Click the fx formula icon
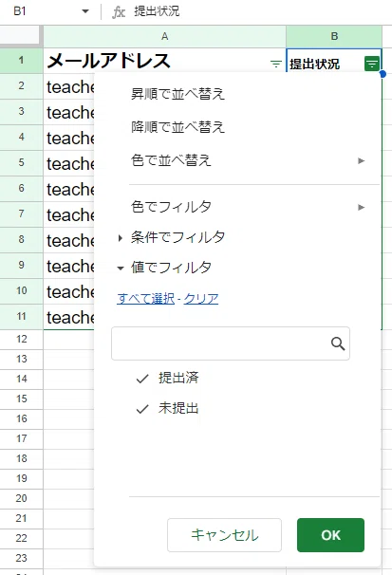The width and height of the screenshot is (392, 575). point(119,12)
